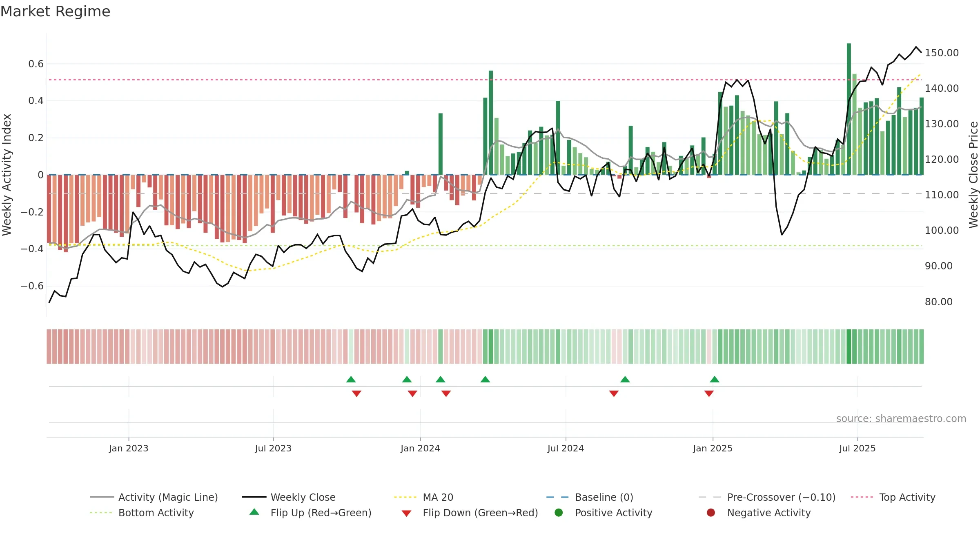Click the Weekly Close Price axis title
This screenshot has height=551, width=980.
pos(973,175)
